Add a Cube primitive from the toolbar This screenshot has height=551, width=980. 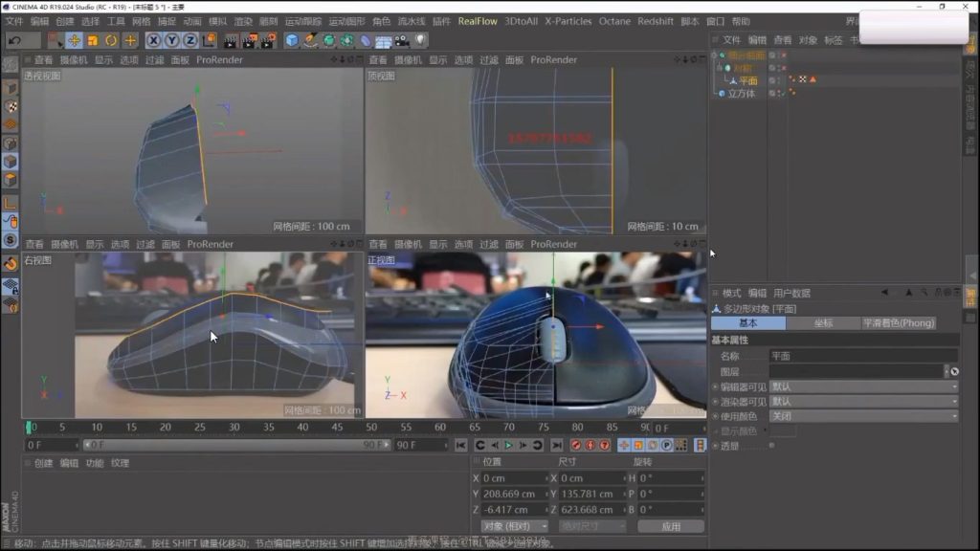coord(292,40)
